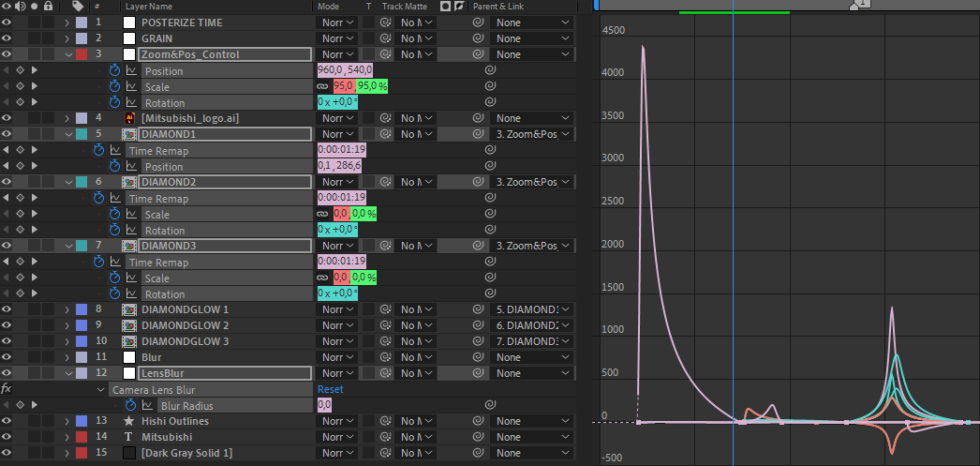Toggle visibility of the Mitsubishi text layer

(x=7, y=437)
